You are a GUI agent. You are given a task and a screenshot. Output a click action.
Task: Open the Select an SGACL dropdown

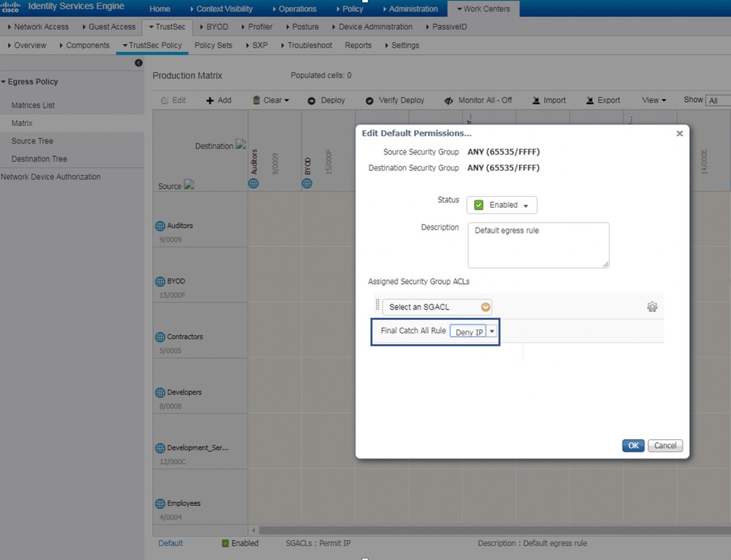436,307
